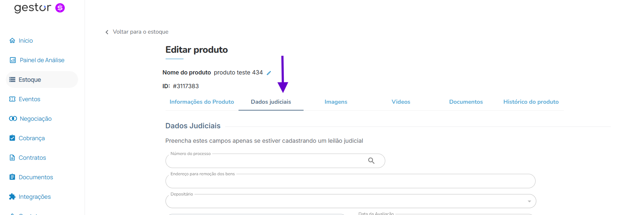Open the Videos tab

pos(401,102)
